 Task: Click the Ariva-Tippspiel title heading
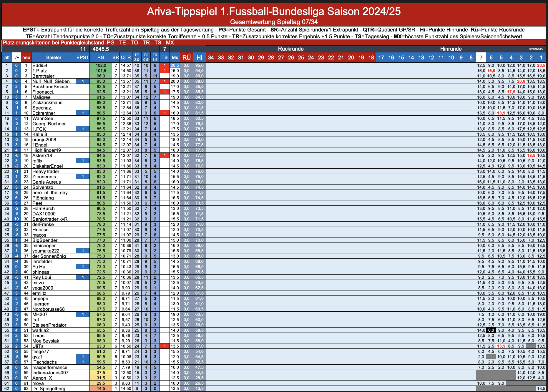pos(274,11)
